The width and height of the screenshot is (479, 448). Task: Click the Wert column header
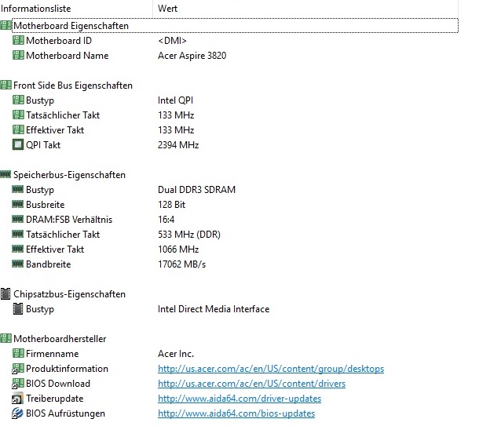pyautogui.click(x=305, y=9)
